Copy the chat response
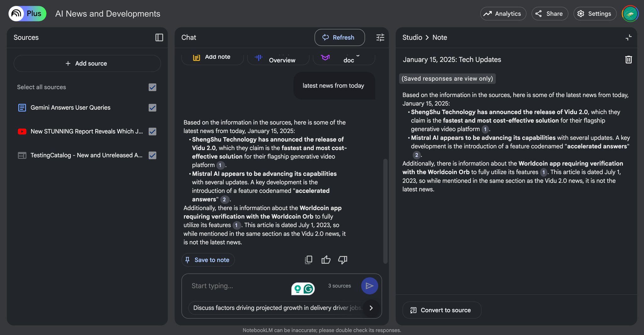Screen dimensions: 644x335 308,260
